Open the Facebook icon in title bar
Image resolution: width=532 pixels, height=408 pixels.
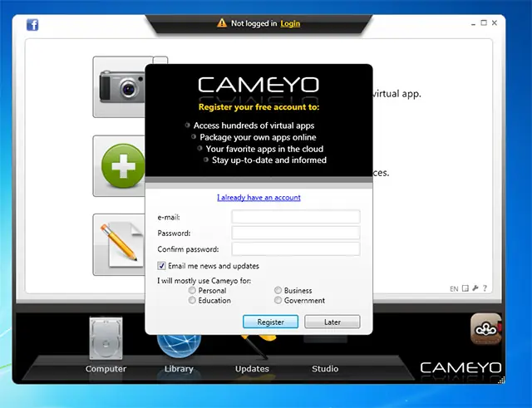[32, 25]
